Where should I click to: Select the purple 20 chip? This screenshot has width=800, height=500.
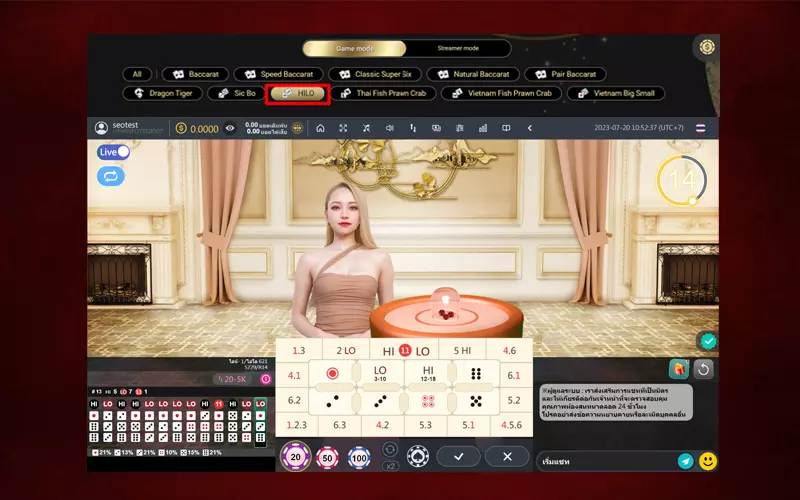click(295, 457)
